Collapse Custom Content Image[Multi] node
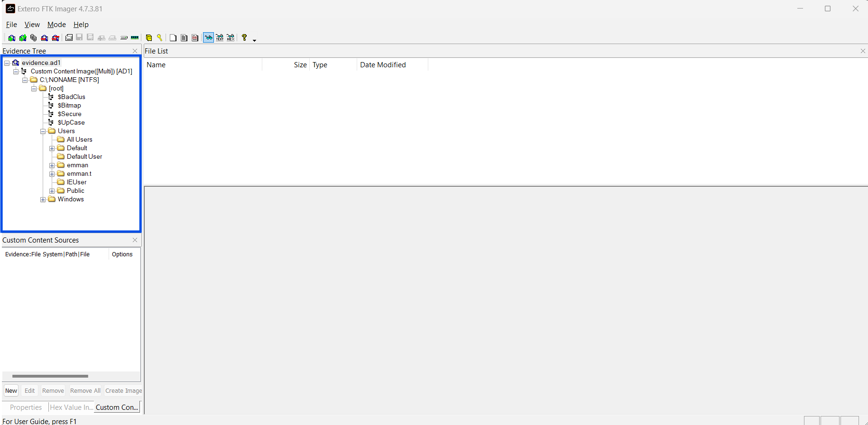Screen dimensions: 868x425 click(16, 72)
